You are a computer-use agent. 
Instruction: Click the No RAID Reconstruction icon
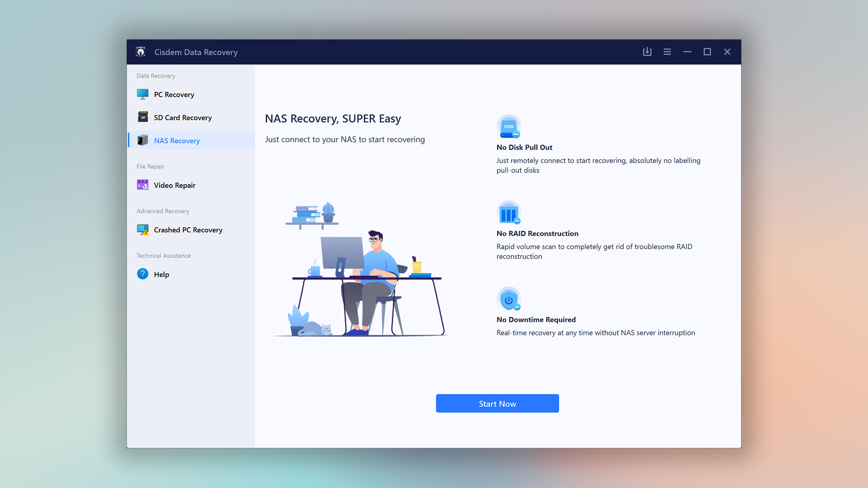509,213
